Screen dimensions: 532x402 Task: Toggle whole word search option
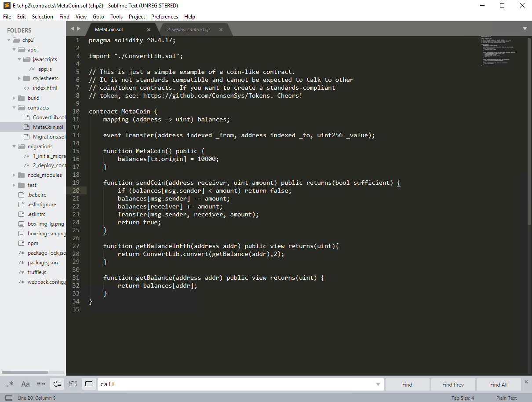[x=41, y=384]
